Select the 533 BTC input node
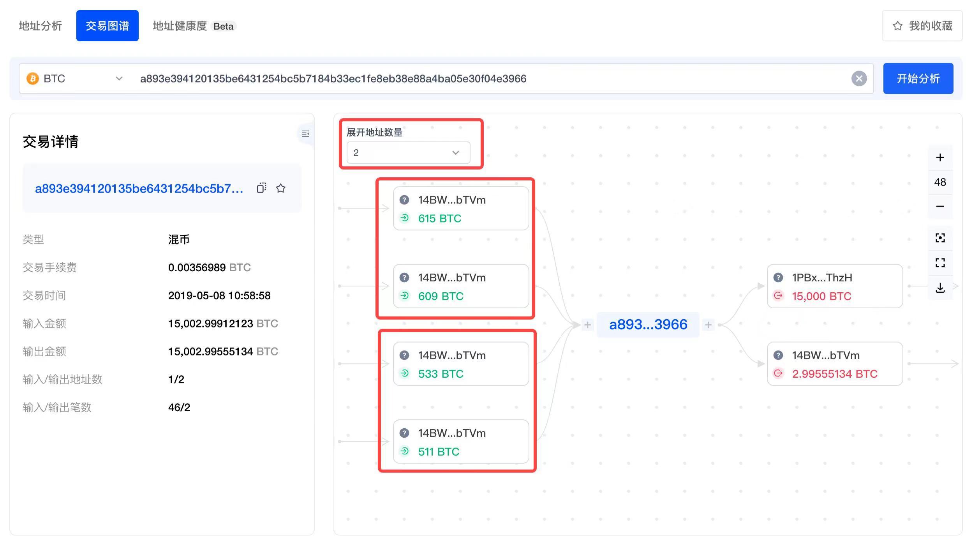 pyautogui.click(x=461, y=364)
